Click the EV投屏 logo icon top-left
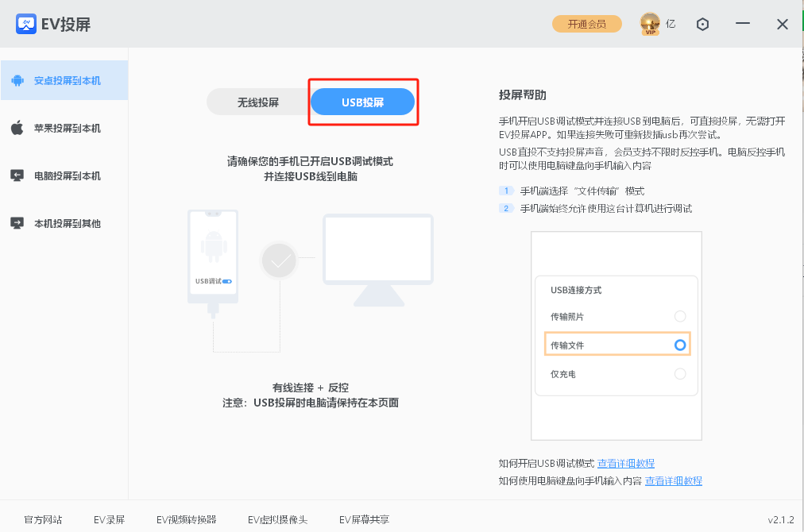 [25, 23]
